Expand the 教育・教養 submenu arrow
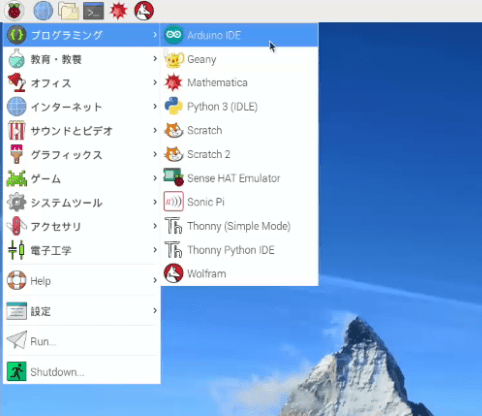 click(x=155, y=59)
